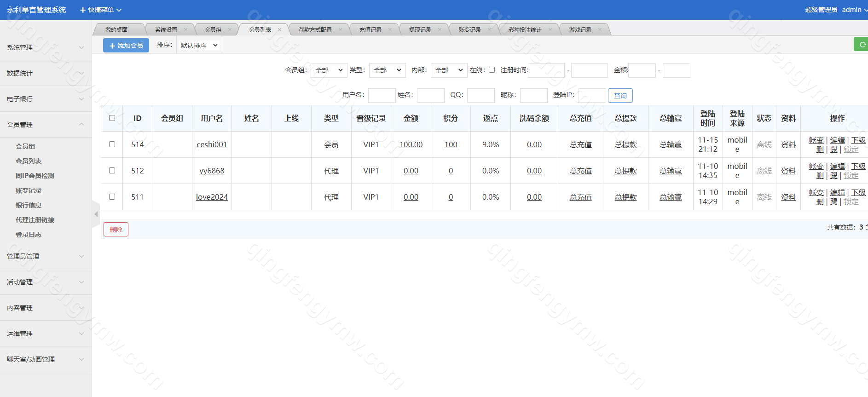
Task: Collapse the sidebar with the arrow handle
Action: pyautogui.click(x=96, y=214)
